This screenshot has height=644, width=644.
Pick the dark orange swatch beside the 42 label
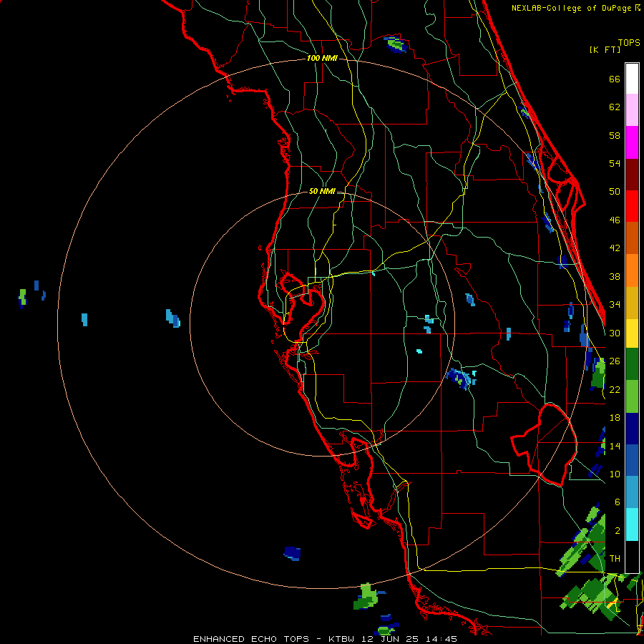tap(632, 238)
